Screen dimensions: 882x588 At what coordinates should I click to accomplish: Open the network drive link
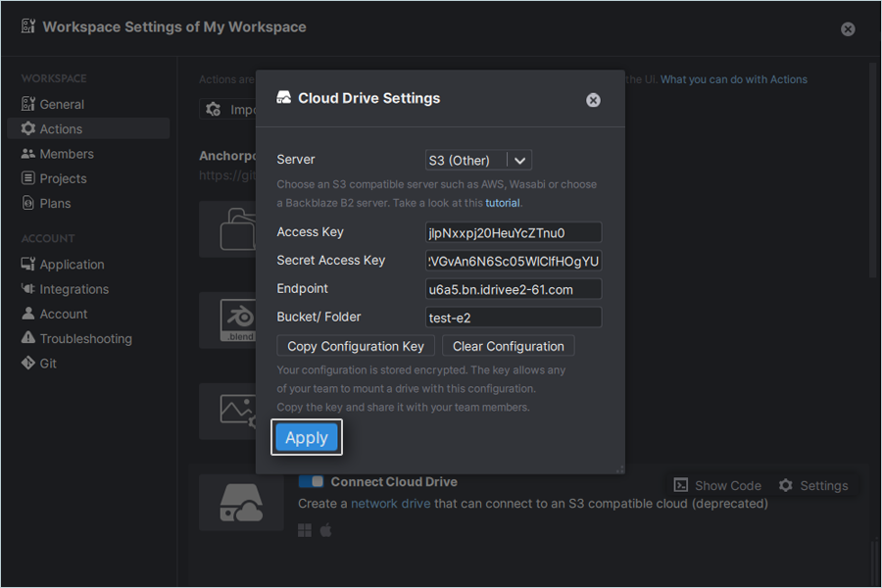390,504
